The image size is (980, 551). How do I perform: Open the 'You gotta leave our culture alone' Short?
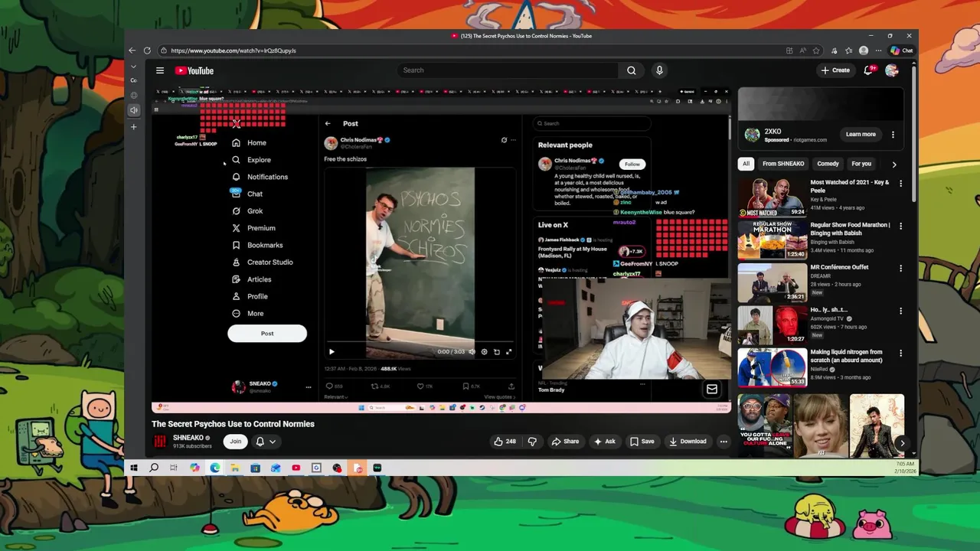764,426
